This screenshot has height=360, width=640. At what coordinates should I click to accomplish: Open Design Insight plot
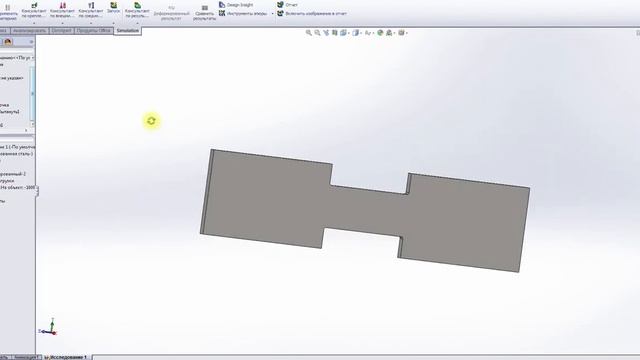(x=236, y=4)
